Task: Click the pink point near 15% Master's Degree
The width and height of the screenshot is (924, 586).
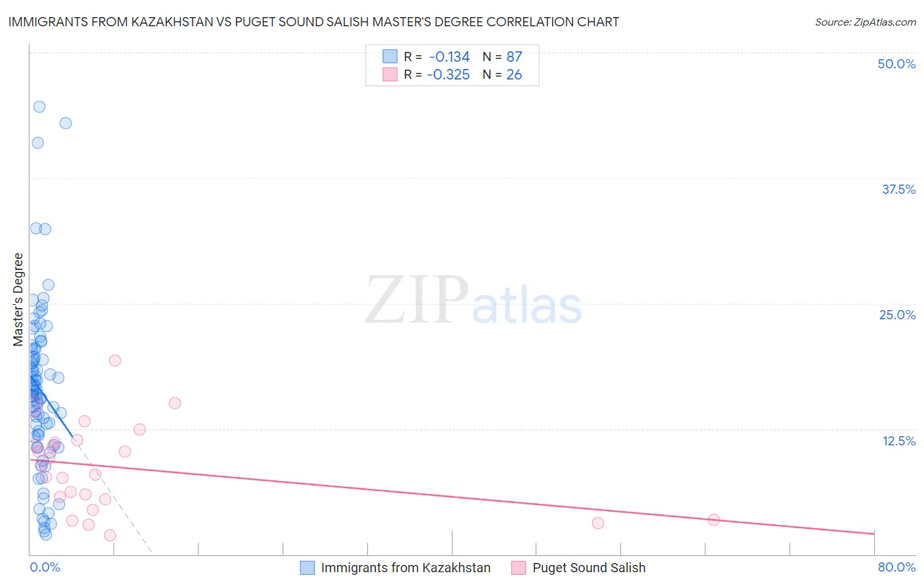Action: click(x=175, y=403)
